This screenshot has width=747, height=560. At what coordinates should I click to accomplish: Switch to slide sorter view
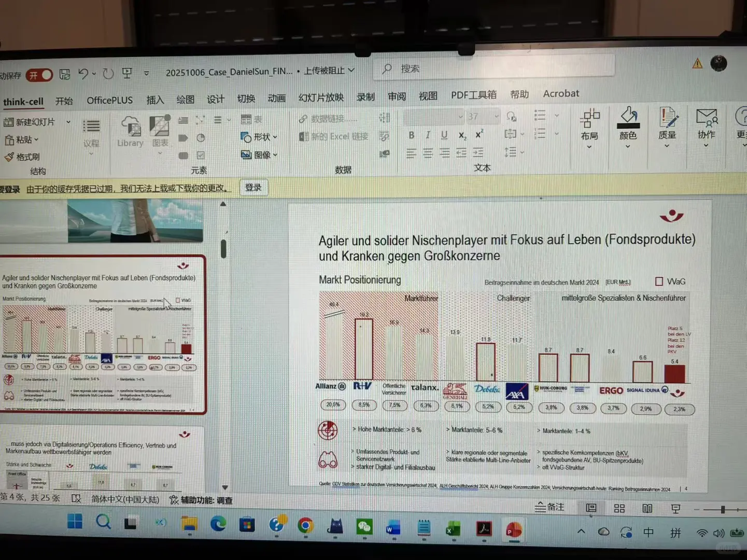pos(619,508)
